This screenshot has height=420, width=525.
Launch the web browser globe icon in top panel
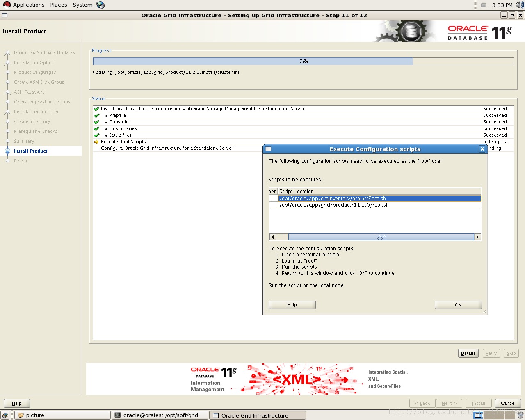click(100, 5)
